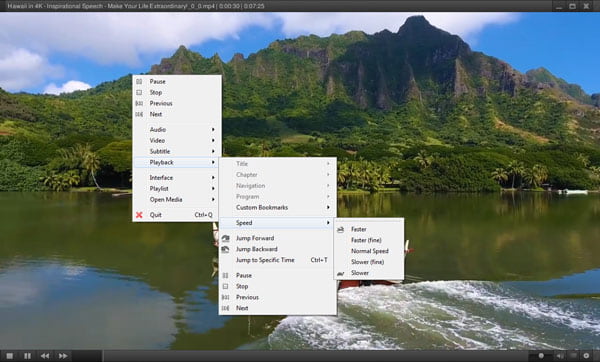Open the Audio submenu

point(177,129)
